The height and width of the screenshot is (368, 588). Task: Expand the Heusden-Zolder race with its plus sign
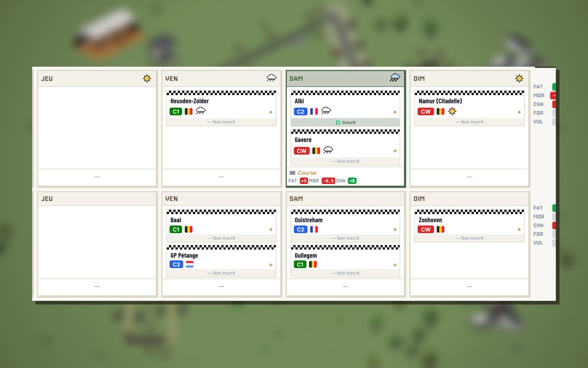(x=271, y=112)
